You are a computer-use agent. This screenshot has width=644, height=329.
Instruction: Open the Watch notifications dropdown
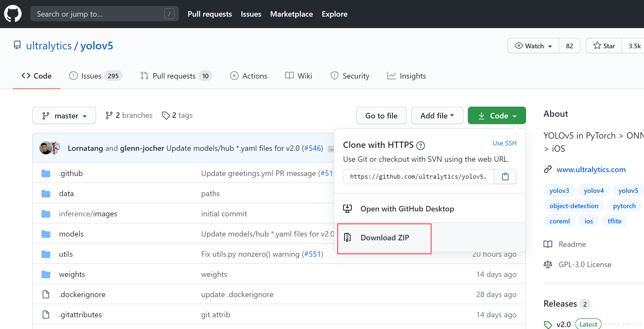point(533,46)
